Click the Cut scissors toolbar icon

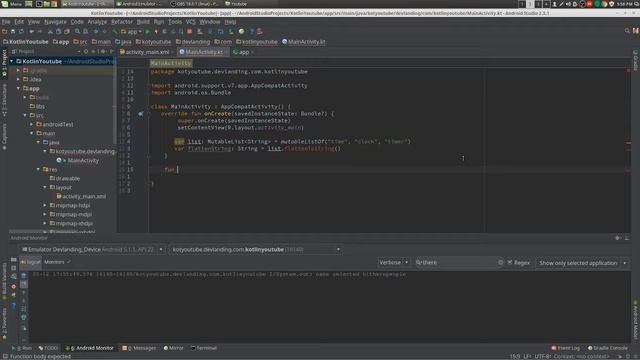[50, 31]
